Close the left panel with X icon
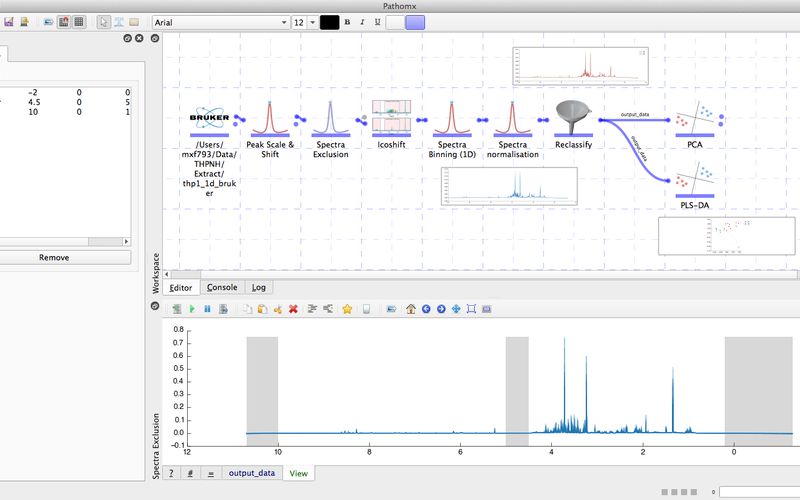 pos(139,38)
